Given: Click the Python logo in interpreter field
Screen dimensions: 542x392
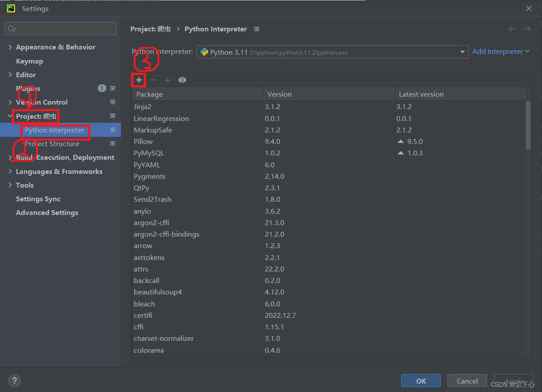Looking at the screenshot, I should pos(204,52).
